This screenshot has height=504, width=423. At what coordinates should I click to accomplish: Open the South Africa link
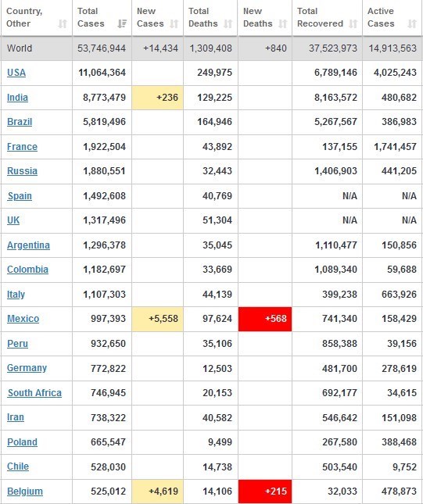coord(34,393)
